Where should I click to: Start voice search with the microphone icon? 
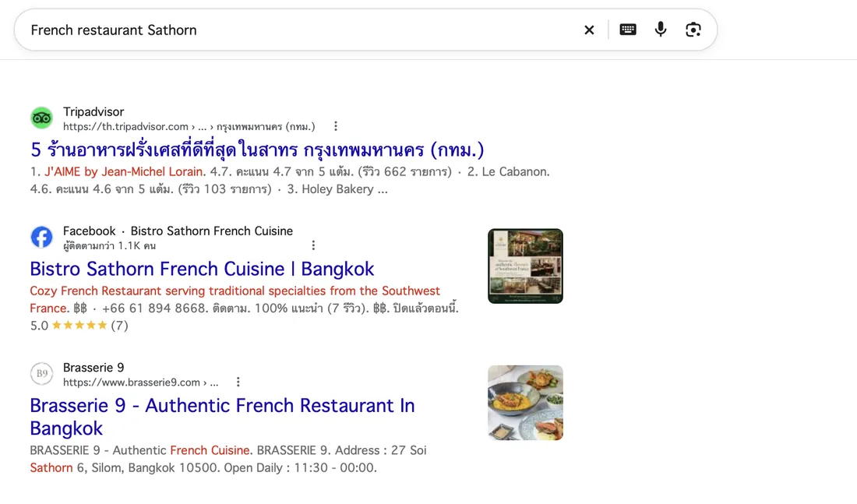click(660, 30)
